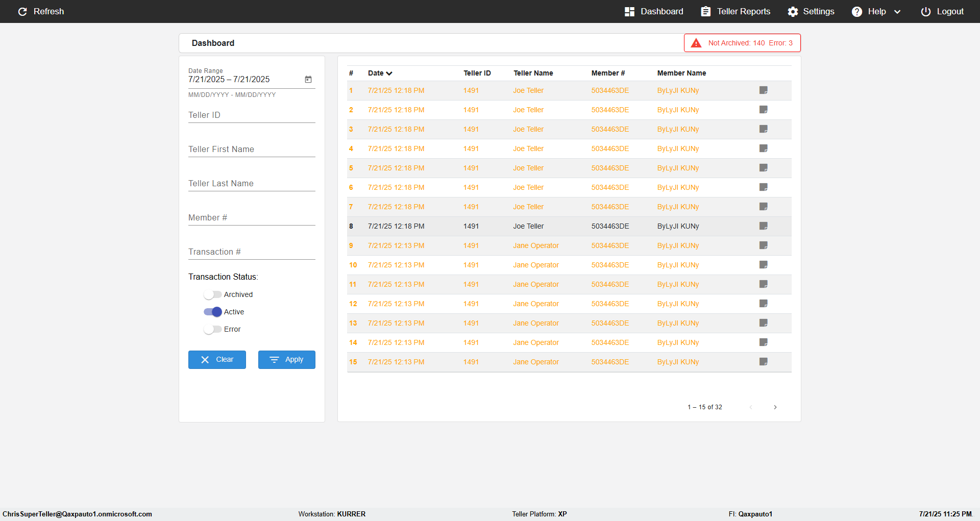Click the Not Archived and Error alert
The width and height of the screenshot is (980, 521).
point(742,43)
